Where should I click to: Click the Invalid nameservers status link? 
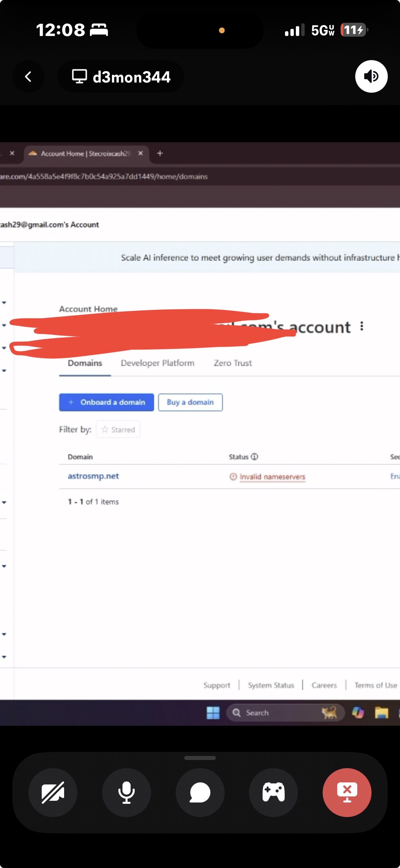tap(272, 476)
